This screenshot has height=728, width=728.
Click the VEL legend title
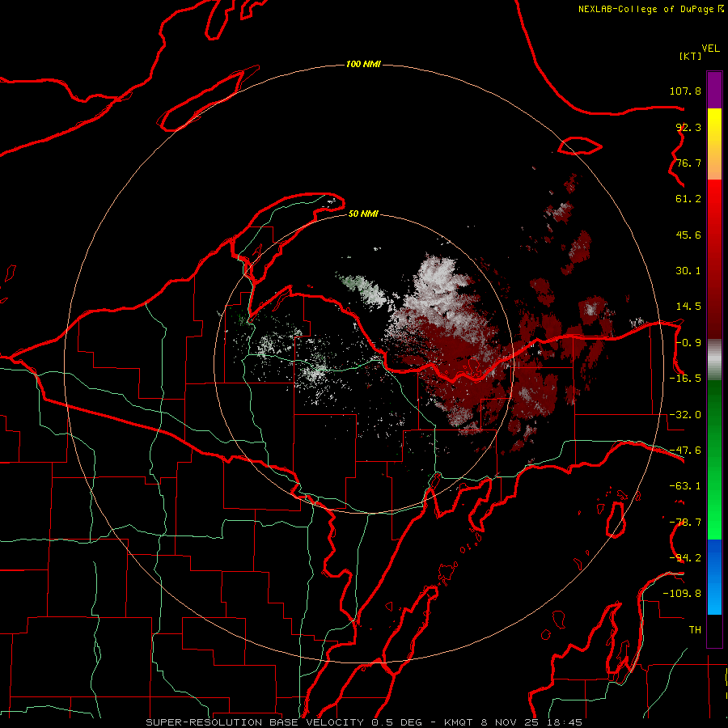pyautogui.click(x=710, y=49)
